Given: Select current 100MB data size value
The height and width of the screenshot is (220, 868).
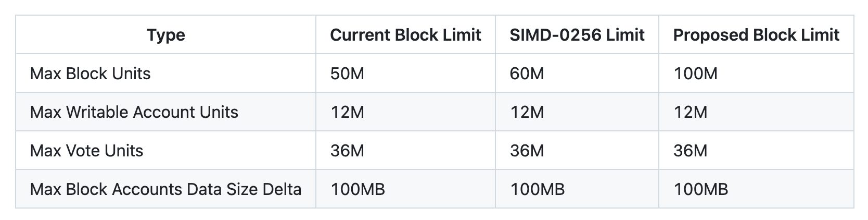Looking at the screenshot, I should (x=358, y=189).
